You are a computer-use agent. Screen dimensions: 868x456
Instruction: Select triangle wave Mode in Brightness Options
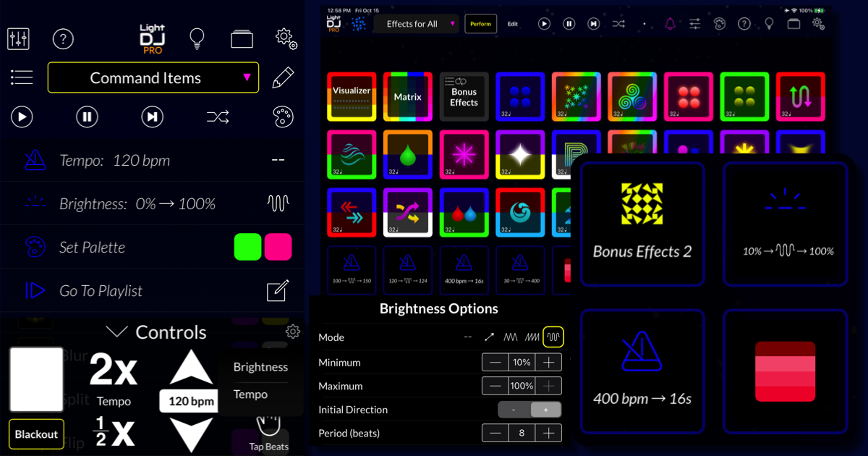coord(511,337)
